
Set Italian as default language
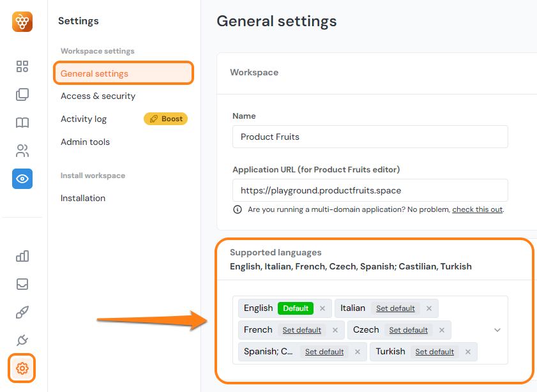[x=395, y=308]
